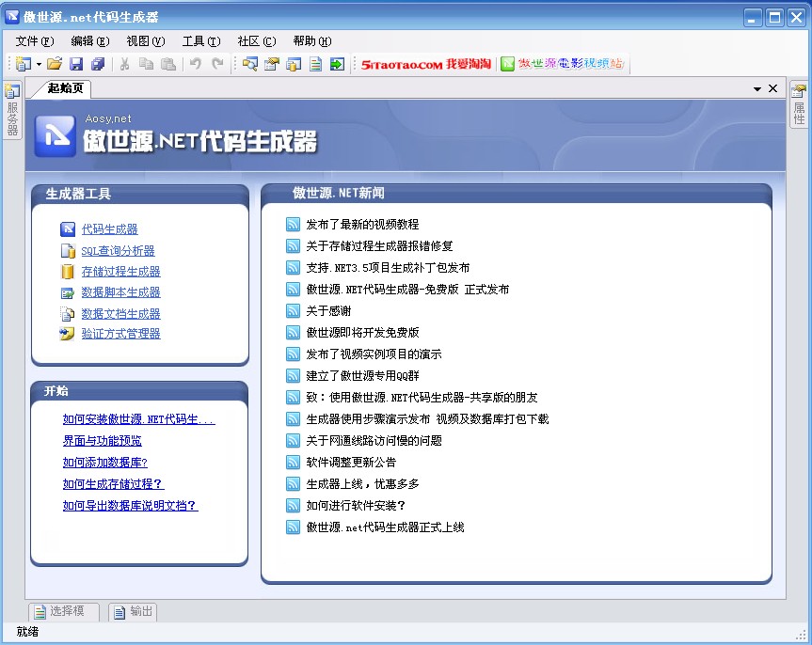Open the 界面与功能预览 link

pos(102,441)
